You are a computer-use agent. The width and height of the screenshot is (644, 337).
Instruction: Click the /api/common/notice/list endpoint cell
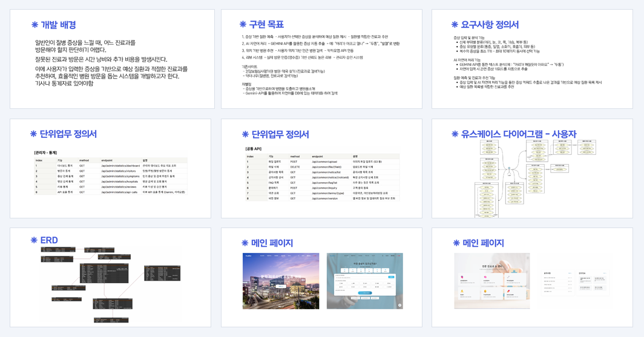pos(326,172)
